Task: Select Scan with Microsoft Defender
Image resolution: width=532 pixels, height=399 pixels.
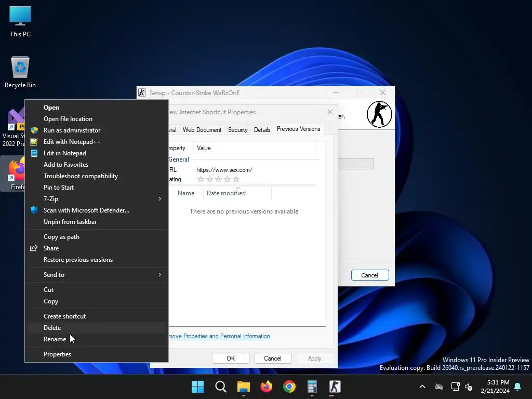Action: tap(96, 210)
